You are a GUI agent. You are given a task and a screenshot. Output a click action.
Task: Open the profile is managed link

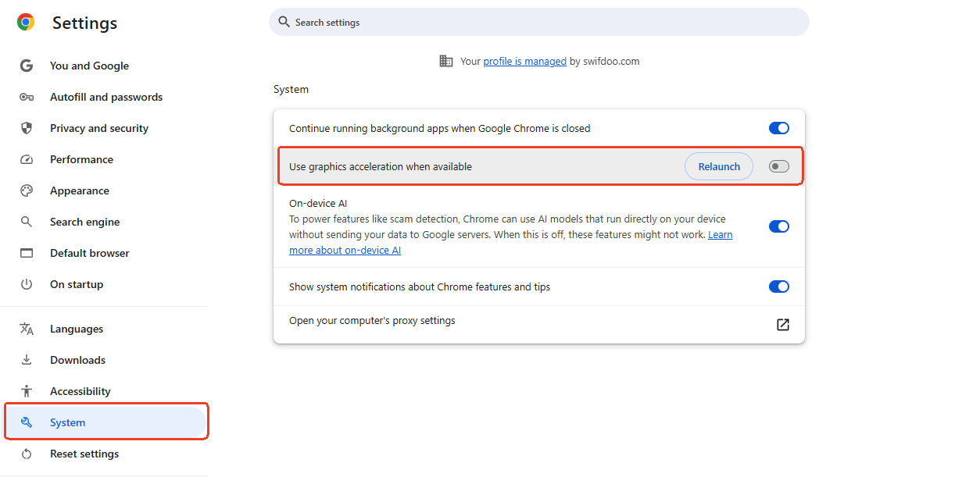[x=524, y=61]
